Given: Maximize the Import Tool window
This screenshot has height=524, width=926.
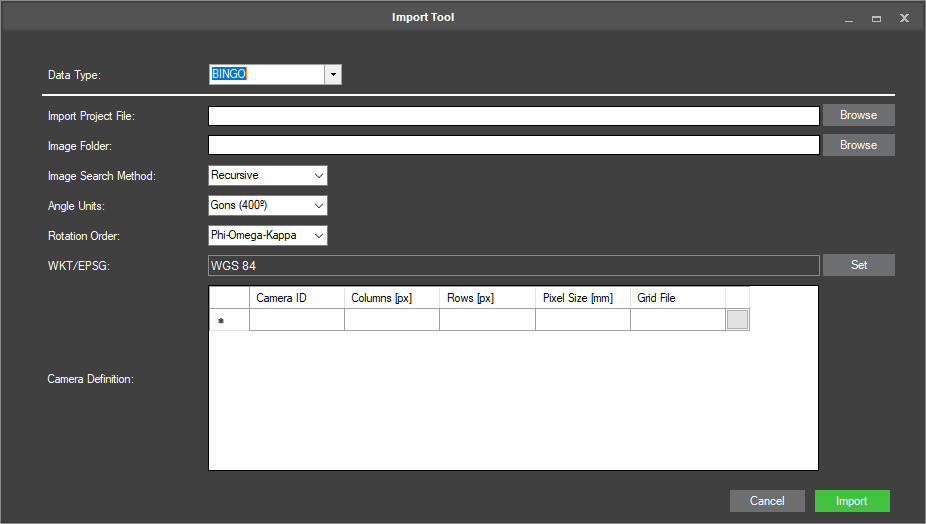Looking at the screenshot, I should point(876,18).
